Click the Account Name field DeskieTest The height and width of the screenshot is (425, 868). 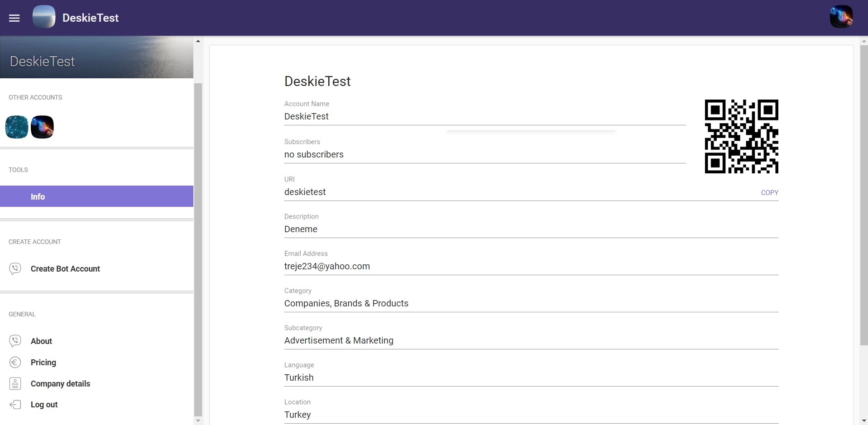tap(485, 116)
